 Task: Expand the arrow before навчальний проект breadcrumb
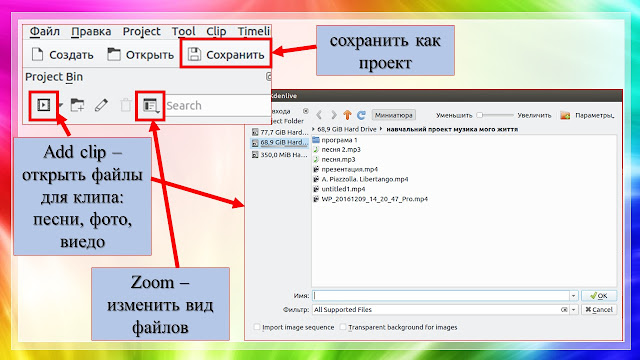coord(381,129)
